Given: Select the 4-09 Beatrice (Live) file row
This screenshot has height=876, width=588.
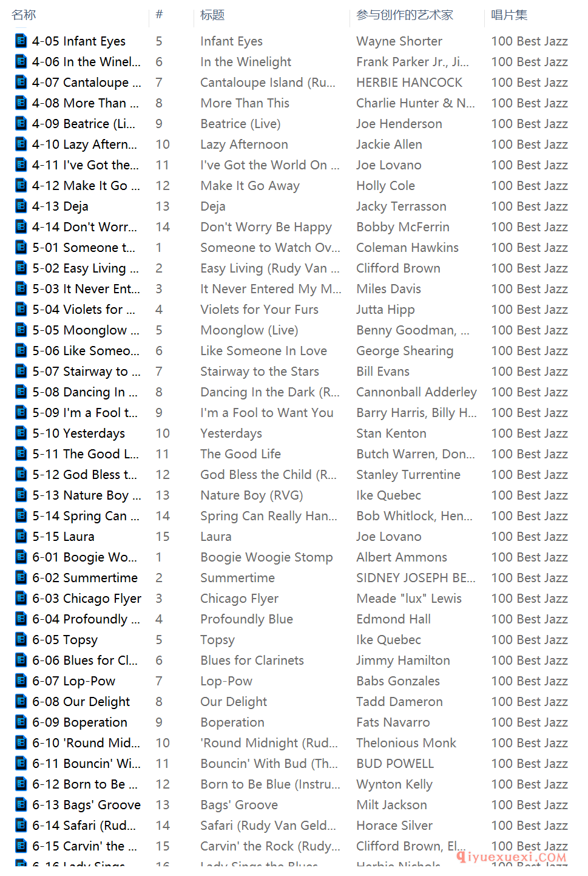Looking at the screenshot, I should (x=83, y=124).
